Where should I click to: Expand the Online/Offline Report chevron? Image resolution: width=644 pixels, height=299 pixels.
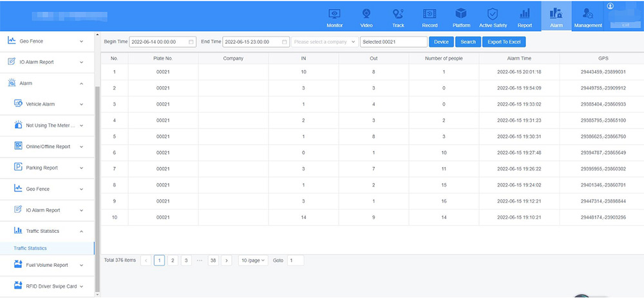(x=81, y=147)
